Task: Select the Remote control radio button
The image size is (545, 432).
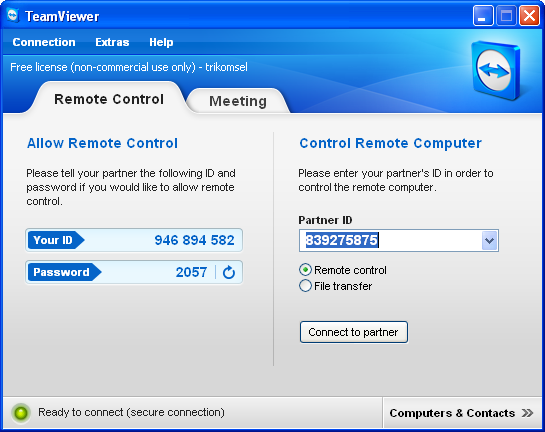Action: tap(305, 270)
